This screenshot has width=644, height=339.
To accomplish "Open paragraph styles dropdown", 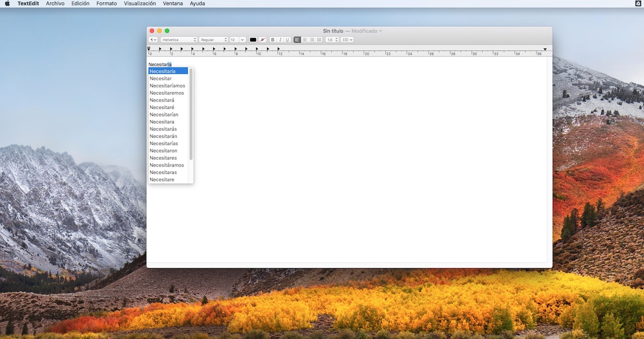I will coord(153,40).
